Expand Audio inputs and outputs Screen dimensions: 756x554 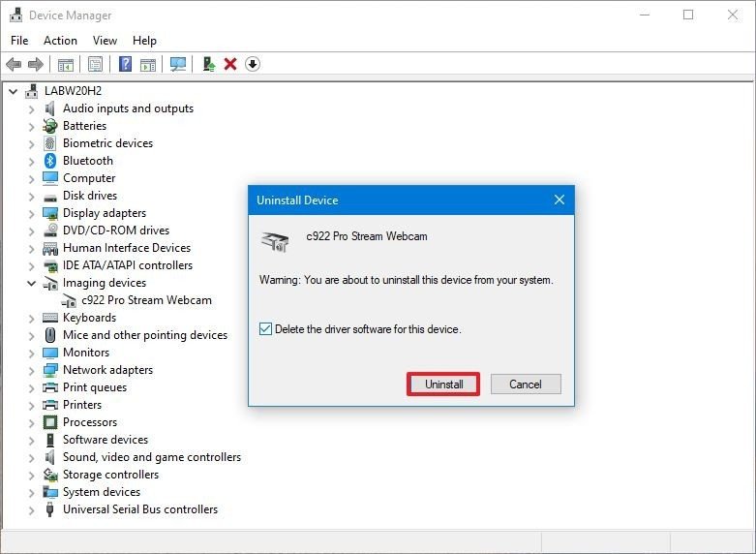(31, 109)
